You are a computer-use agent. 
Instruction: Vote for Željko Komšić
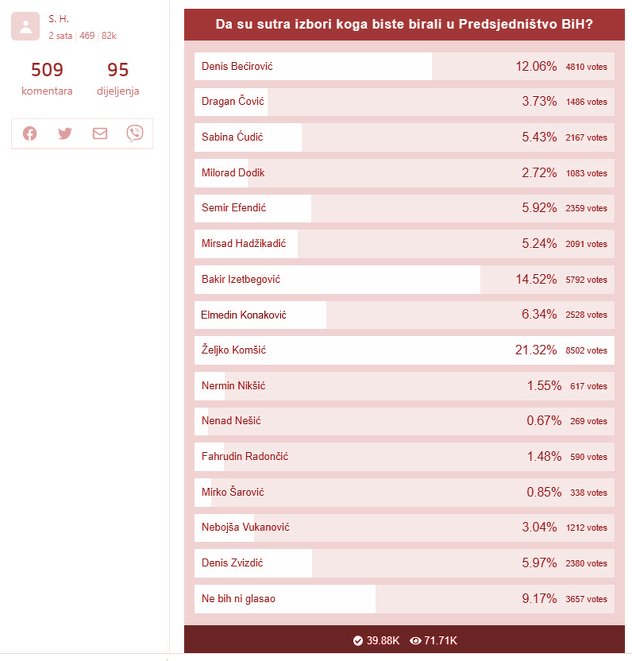pyautogui.click(x=404, y=350)
